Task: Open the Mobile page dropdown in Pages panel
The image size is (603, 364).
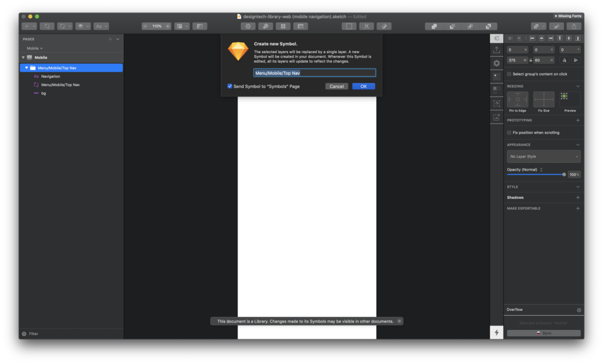Action: tap(35, 48)
